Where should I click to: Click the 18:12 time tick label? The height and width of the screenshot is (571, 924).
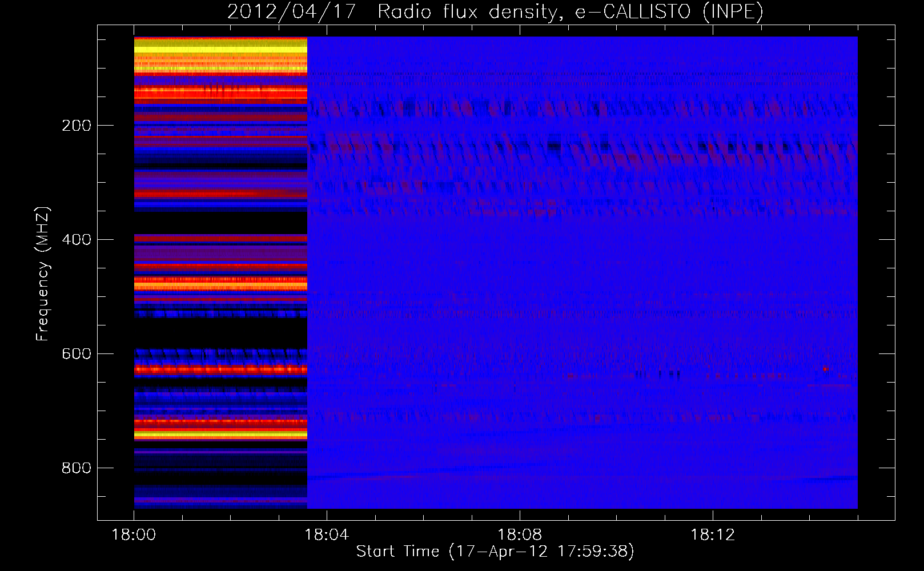(713, 534)
